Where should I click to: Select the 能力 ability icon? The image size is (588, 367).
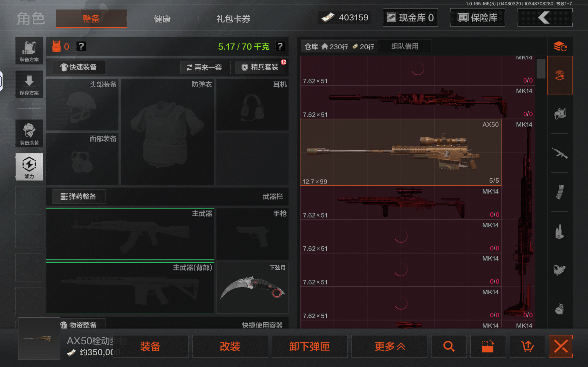29,167
